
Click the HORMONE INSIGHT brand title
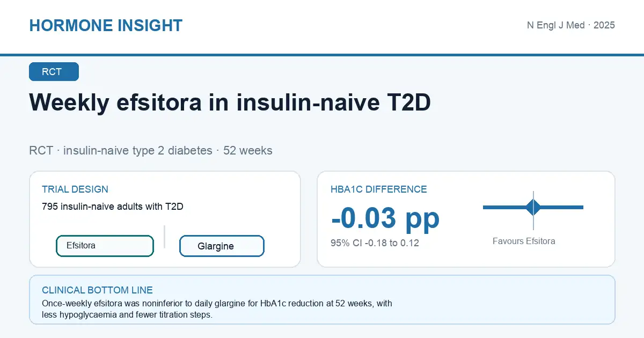coord(106,25)
